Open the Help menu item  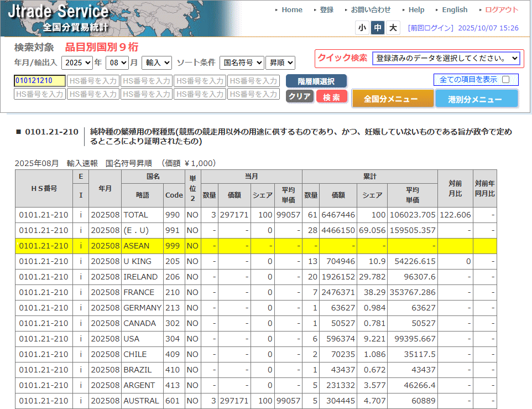[416, 9]
